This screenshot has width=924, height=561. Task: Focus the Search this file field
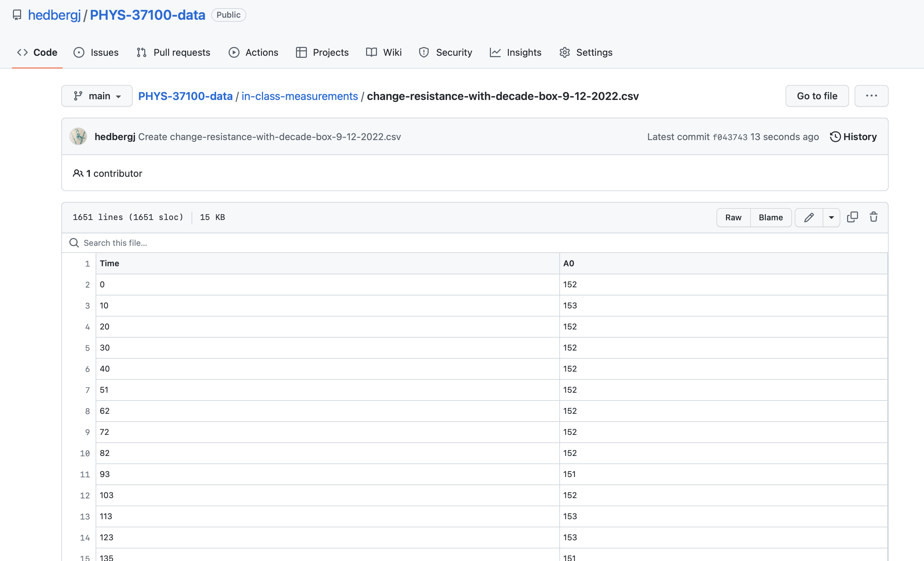(475, 243)
